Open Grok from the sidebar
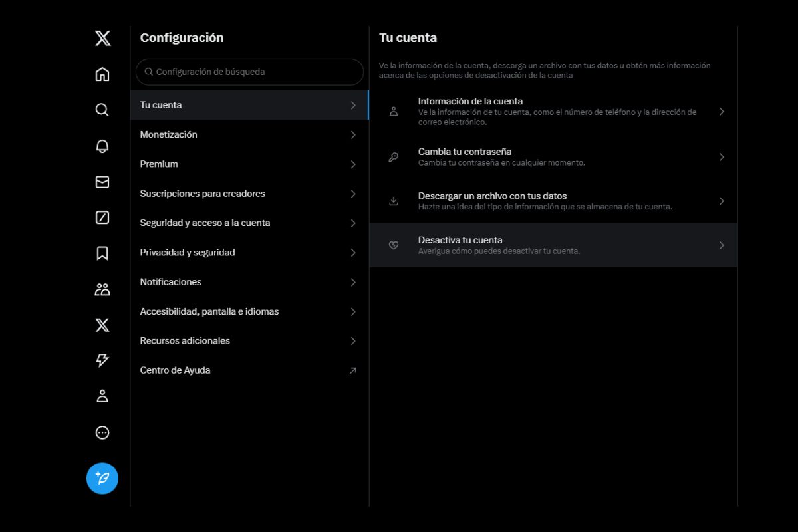This screenshot has width=798, height=532. coord(102,217)
